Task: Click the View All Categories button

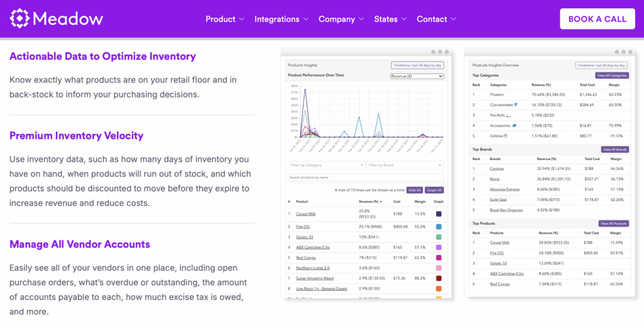Action: (x=611, y=75)
